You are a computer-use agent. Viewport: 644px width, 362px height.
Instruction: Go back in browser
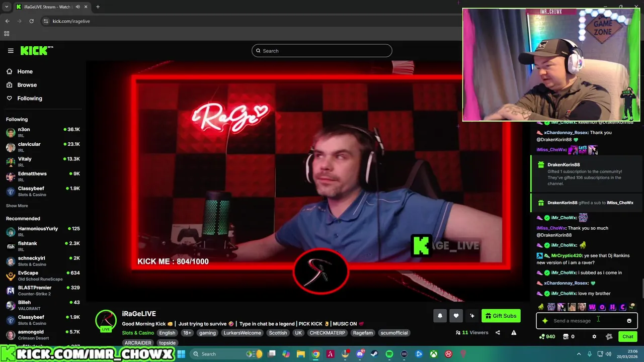pos(7,21)
